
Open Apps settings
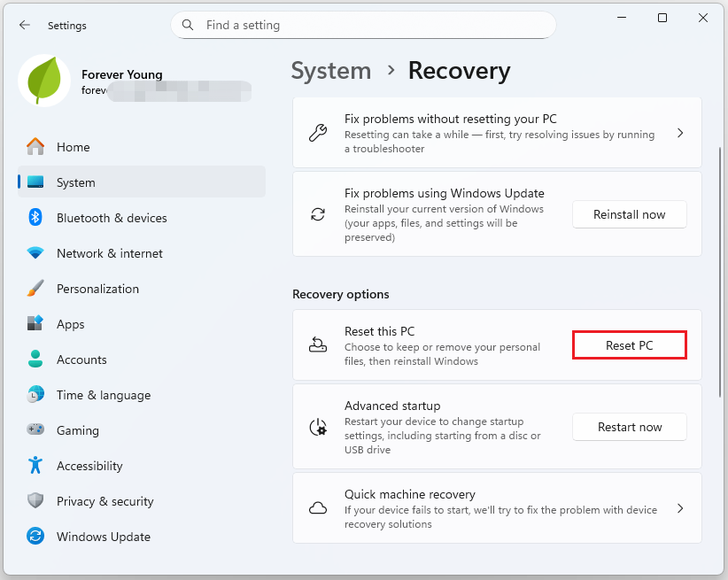[x=142, y=324]
